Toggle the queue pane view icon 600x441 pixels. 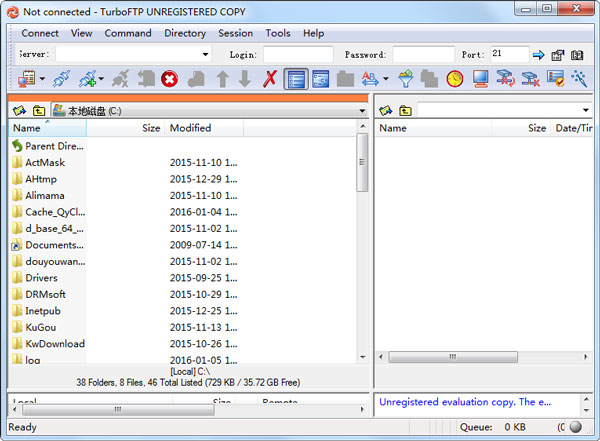pyautogui.click(x=320, y=79)
